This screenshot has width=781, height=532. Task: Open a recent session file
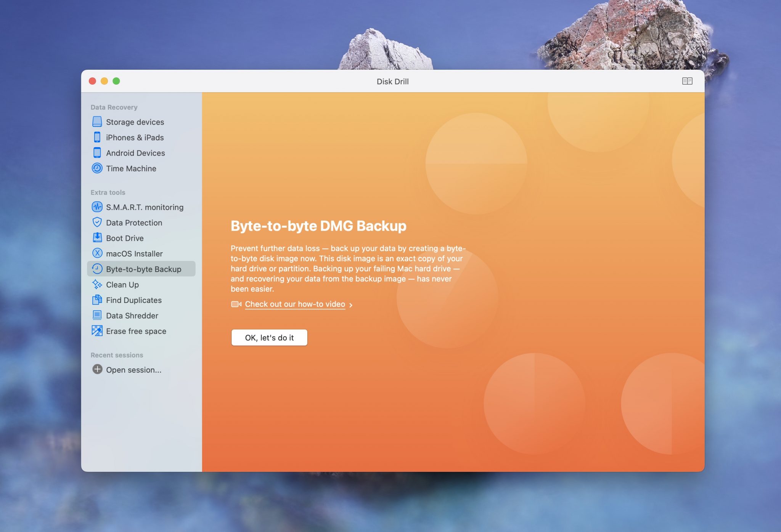(133, 369)
